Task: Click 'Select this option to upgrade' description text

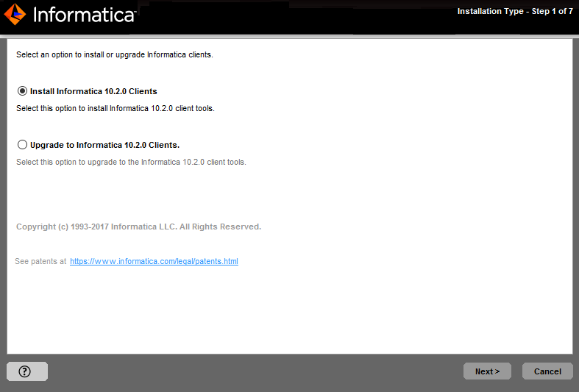Action: [131, 162]
